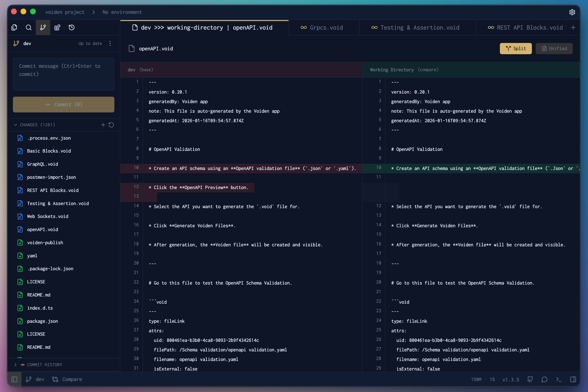Open the dev branch options menu
Screen dimensions: 588x392
click(x=110, y=43)
